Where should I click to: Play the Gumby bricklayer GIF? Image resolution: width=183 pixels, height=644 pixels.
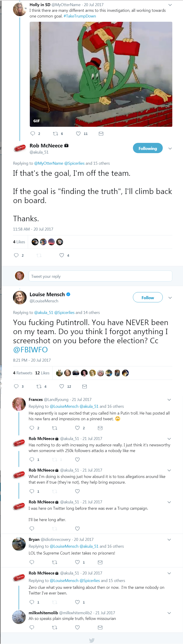pyautogui.click(x=101, y=74)
